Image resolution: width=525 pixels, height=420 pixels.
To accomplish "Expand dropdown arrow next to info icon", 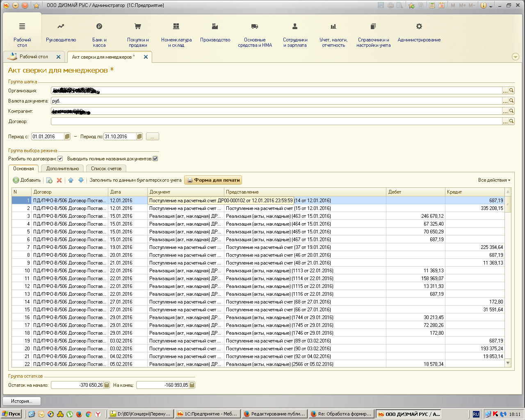I will coord(491,6).
